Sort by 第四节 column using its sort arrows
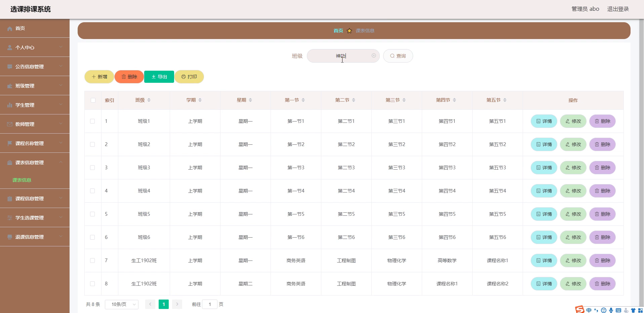This screenshot has height=313, width=644. click(454, 100)
